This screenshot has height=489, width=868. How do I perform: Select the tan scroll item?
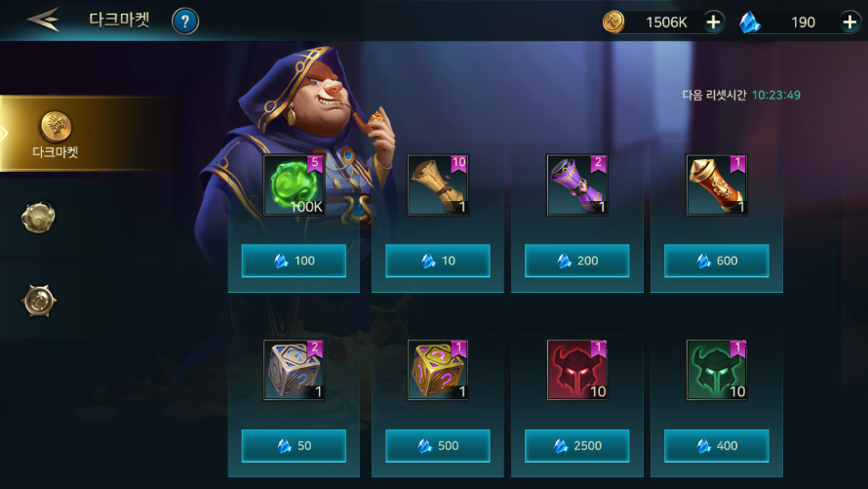click(x=438, y=185)
